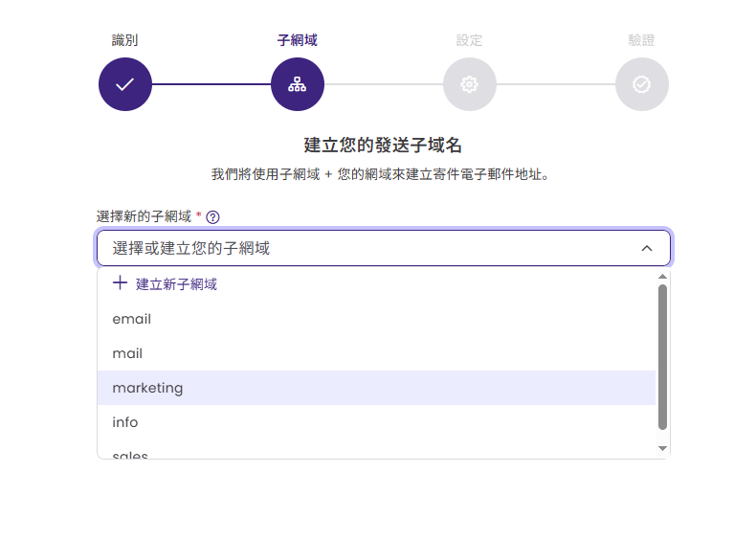
Task: Select the info subdomain option
Action: [x=376, y=422]
